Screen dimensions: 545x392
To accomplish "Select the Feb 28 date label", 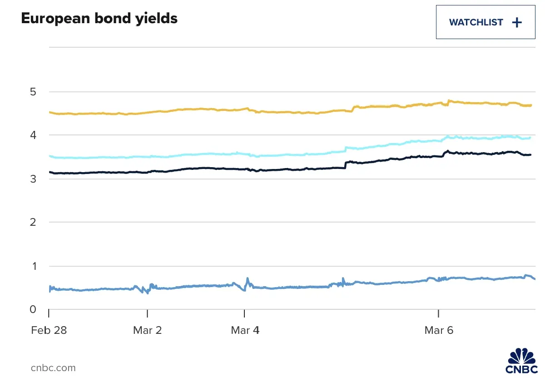I will pyautogui.click(x=49, y=330).
